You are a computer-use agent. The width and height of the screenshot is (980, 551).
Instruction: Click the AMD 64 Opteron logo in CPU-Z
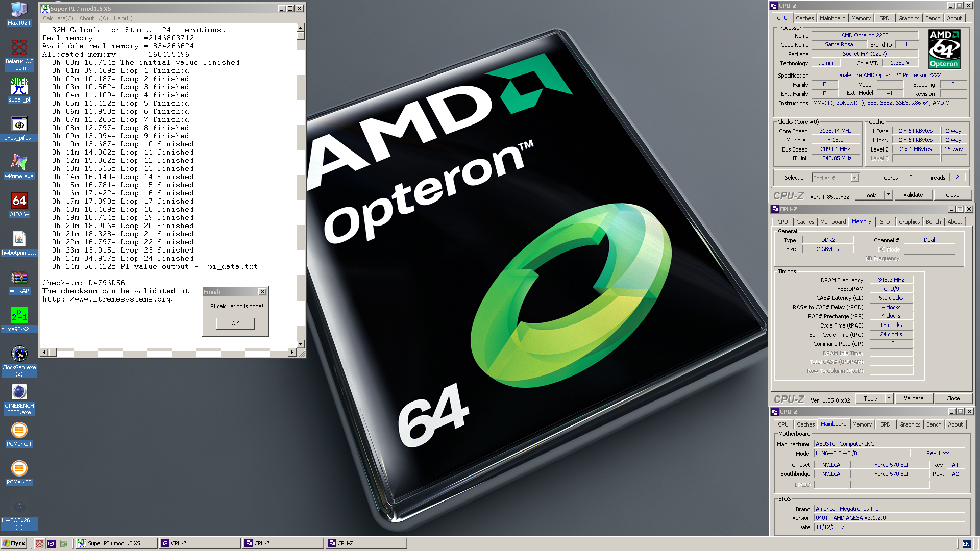click(944, 49)
